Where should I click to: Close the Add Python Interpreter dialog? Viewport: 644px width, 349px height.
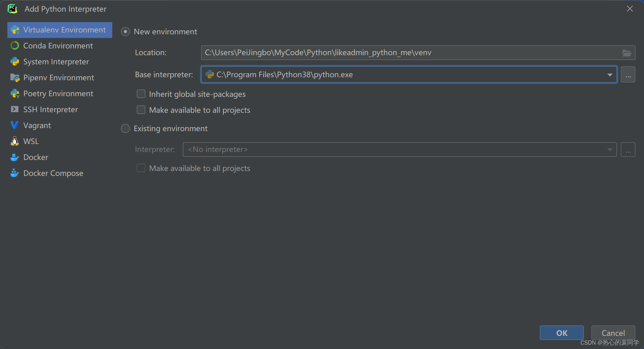(x=630, y=9)
